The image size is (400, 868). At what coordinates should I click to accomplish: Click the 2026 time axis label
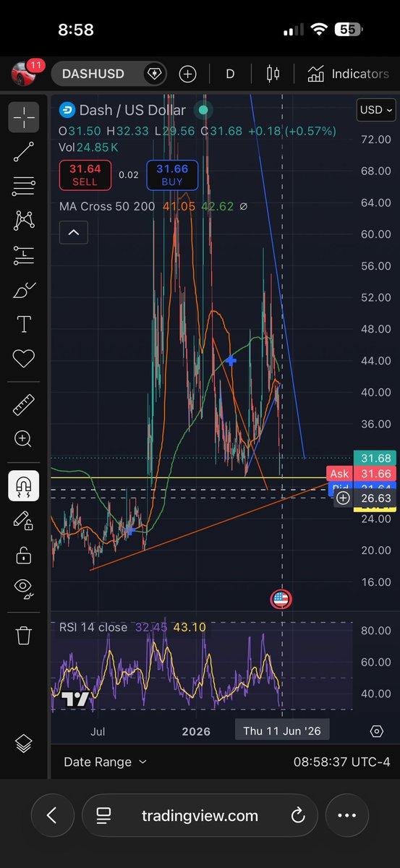click(196, 731)
